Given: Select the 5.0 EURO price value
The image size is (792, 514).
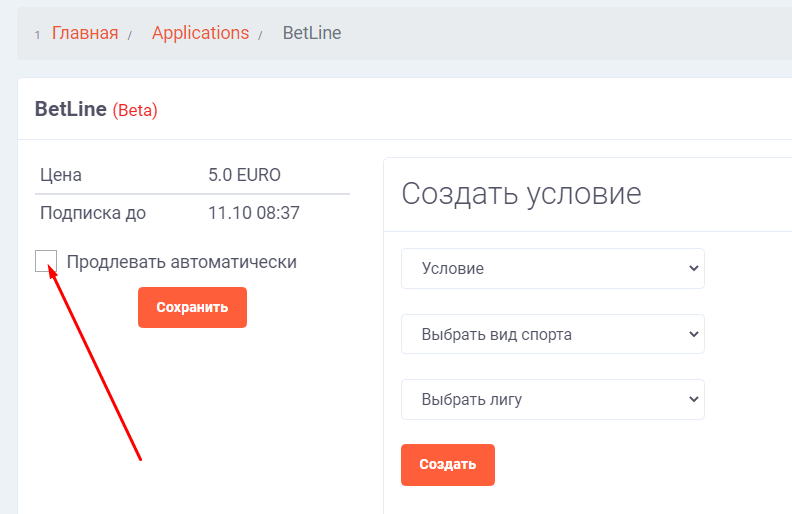Looking at the screenshot, I should (245, 175).
